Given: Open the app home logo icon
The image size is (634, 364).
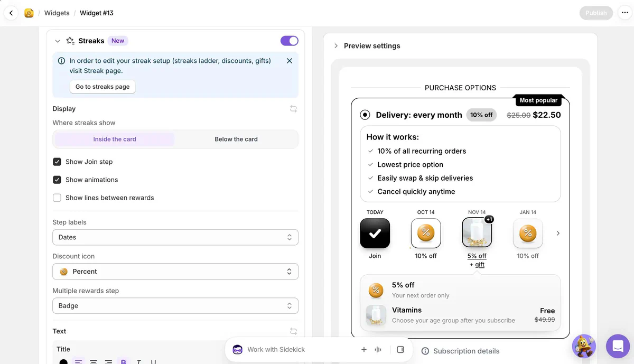Looking at the screenshot, I should pyautogui.click(x=29, y=13).
